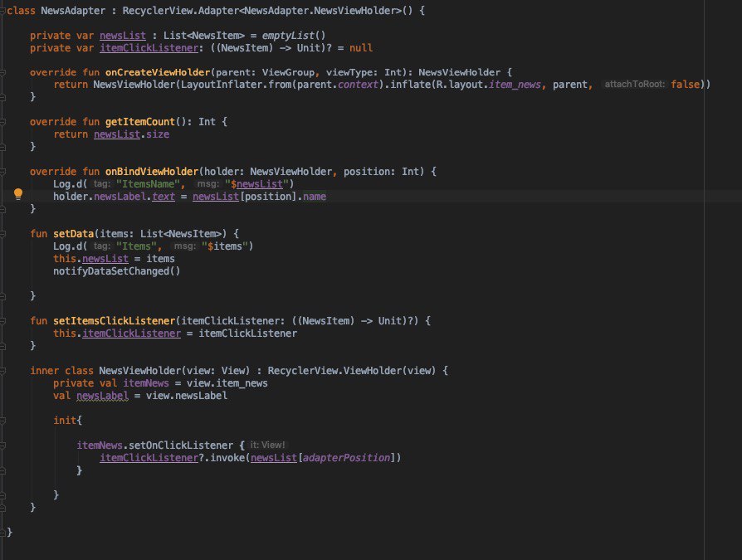Click the yellow lightbulb intention icon

[x=18, y=194]
